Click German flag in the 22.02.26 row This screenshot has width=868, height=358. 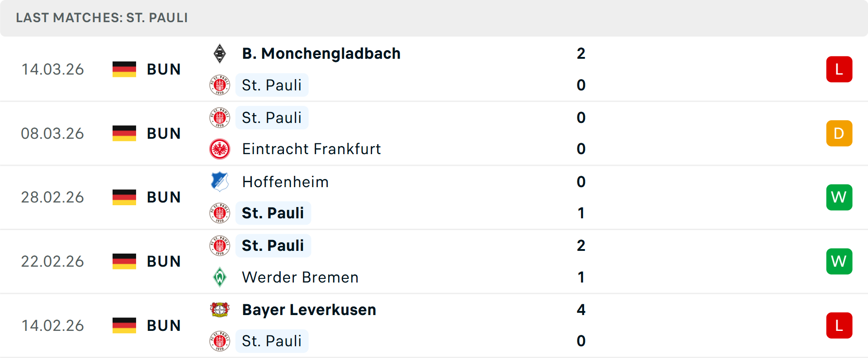coord(124,261)
